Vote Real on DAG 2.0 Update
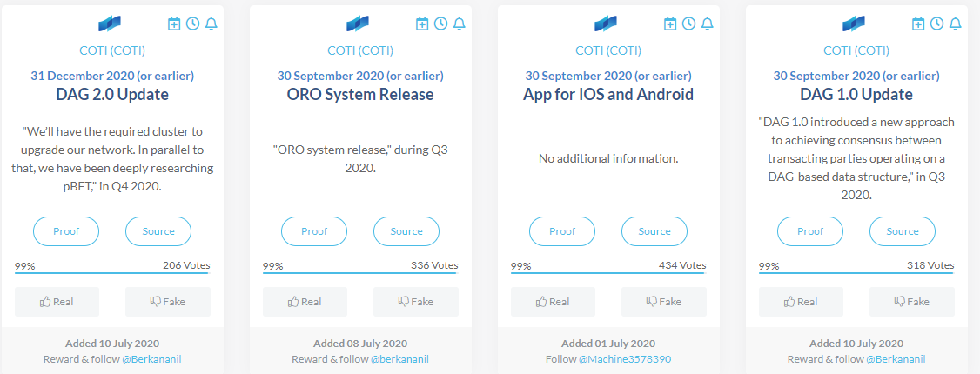This screenshot has width=980, height=374. point(57,302)
